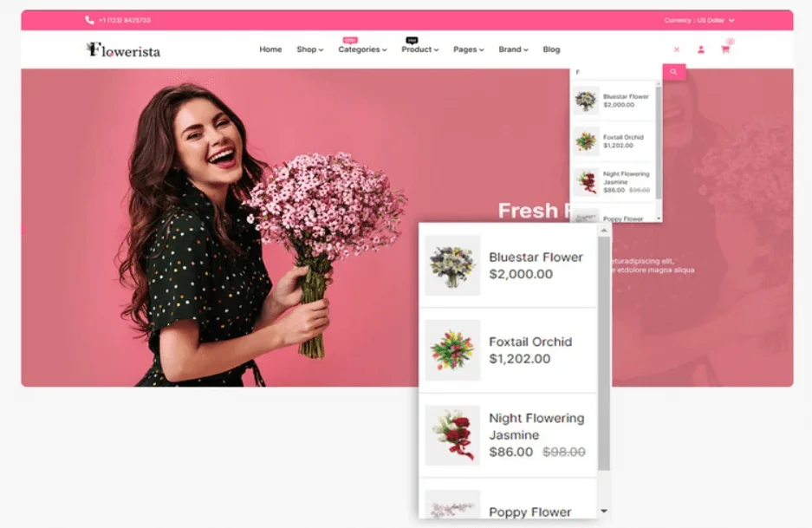Viewport: 812px width, 528px height.
Task: Open the Brand dropdown menu
Action: [x=511, y=49]
